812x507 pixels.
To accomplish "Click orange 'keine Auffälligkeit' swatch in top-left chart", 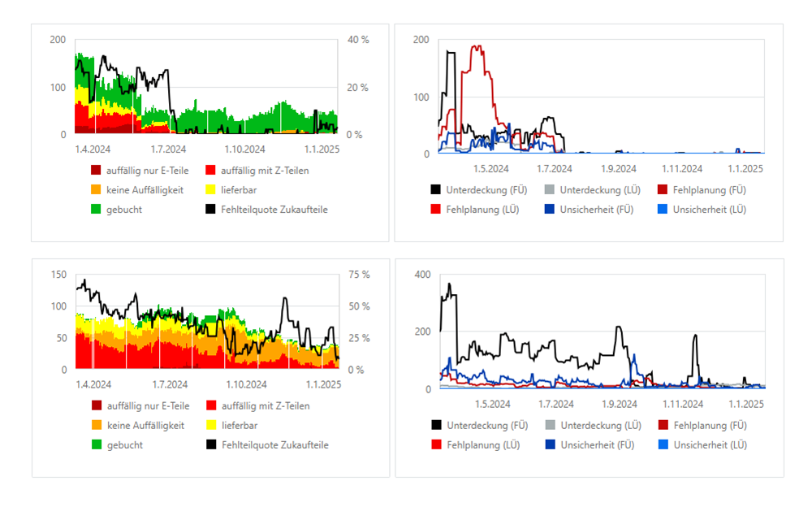I will click(x=97, y=190).
